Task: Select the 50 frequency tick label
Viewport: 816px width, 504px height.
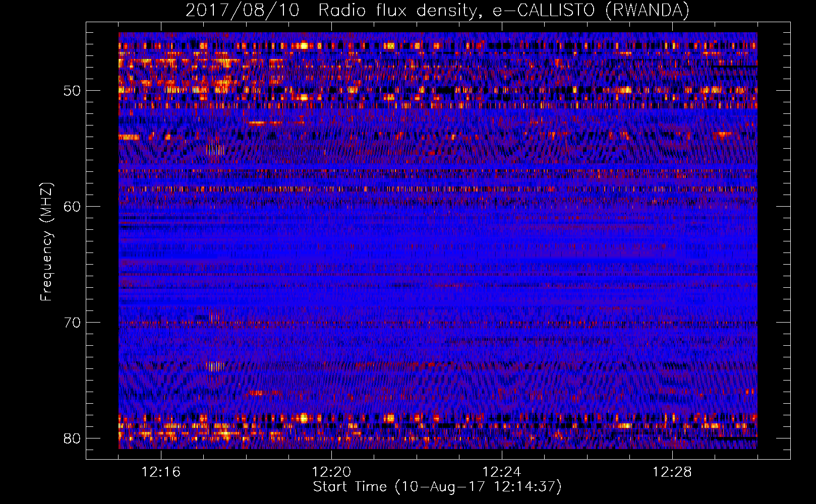Action: (72, 91)
